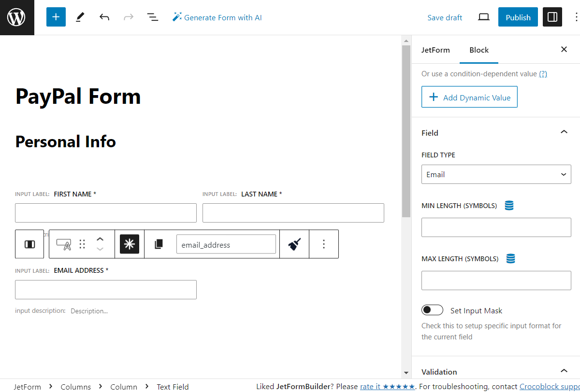Click the Add Dynamic Value button
Screen dimensions: 580x392
coord(469,97)
